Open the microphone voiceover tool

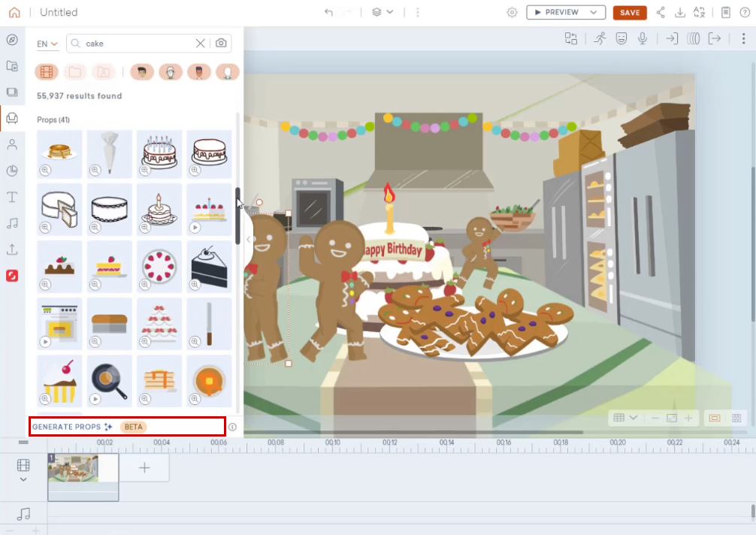(x=643, y=38)
